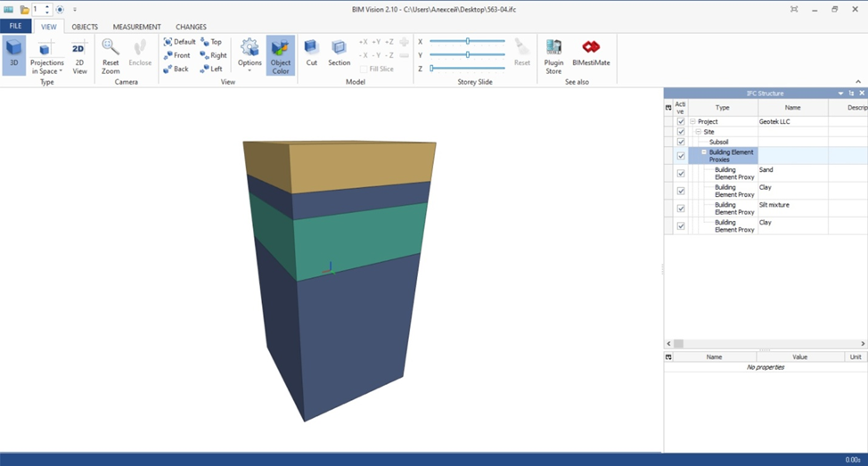Open the OBJECTS ribbon tab
Viewport: 868px width, 466px height.
coord(85,27)
